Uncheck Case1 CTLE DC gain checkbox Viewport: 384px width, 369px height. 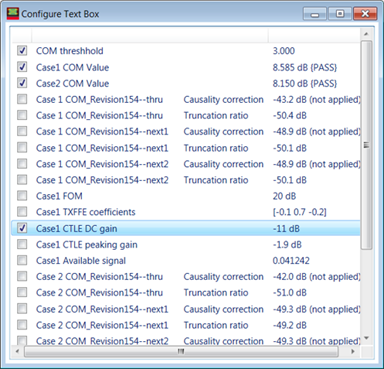(22, 228)
